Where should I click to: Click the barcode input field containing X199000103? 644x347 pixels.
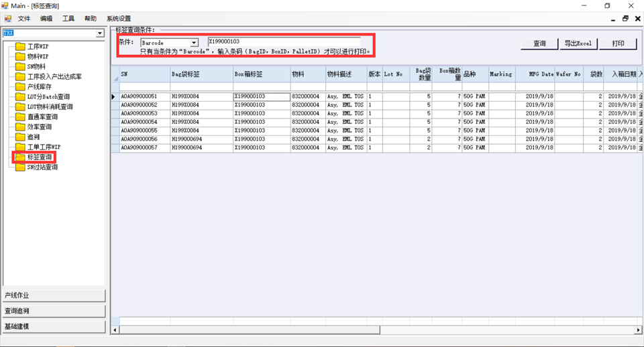coord(283,42)
